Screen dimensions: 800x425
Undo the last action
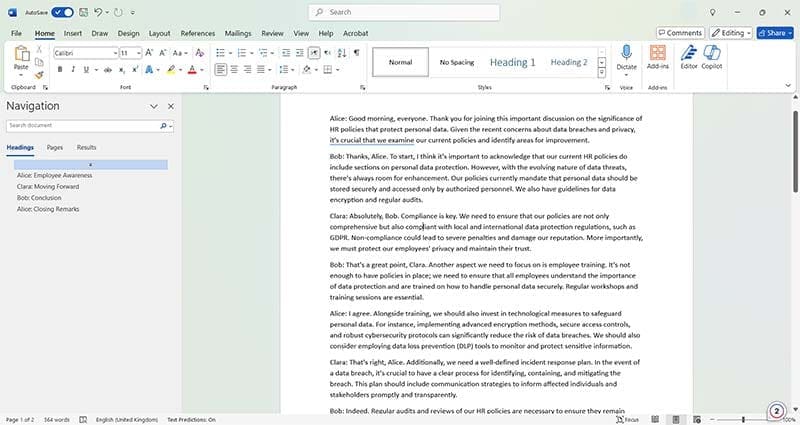[x=98, y=12]
